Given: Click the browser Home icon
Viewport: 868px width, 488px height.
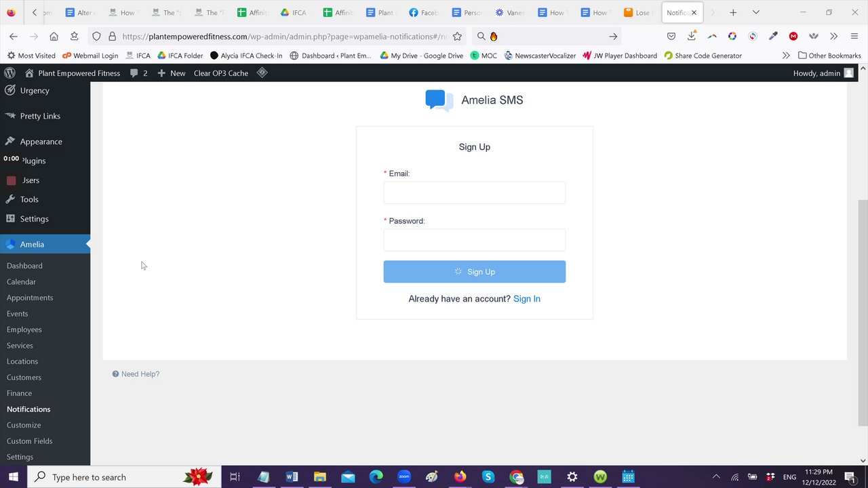Looking at the screenshot, I should click(x=54, y=37).
